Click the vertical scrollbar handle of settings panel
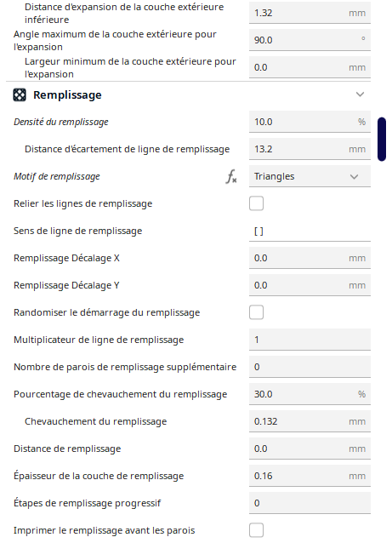 [382, 140]
